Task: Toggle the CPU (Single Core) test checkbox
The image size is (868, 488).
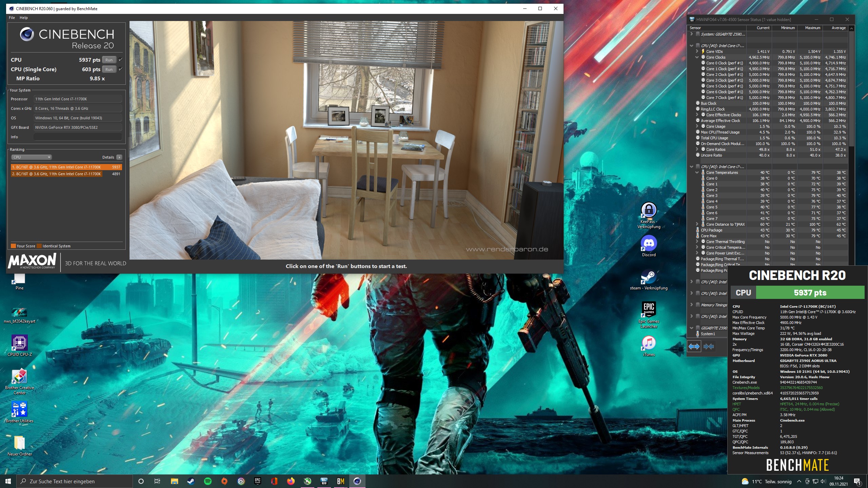Action: pos(120,69)
